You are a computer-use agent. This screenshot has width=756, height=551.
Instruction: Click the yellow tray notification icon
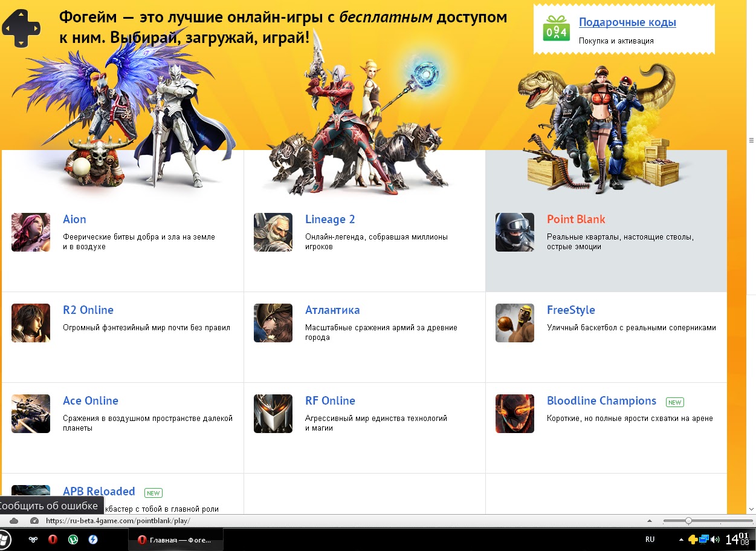(693, 540)
